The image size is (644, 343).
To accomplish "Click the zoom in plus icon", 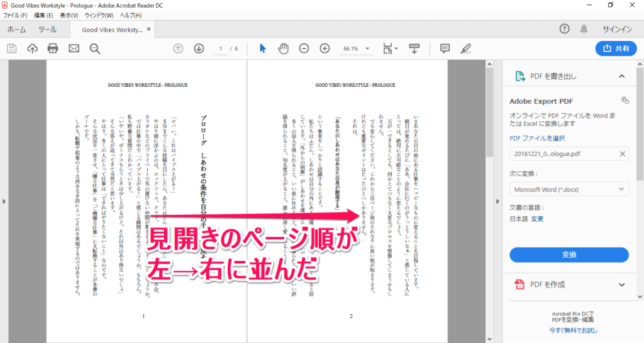I will click(325, 48).
